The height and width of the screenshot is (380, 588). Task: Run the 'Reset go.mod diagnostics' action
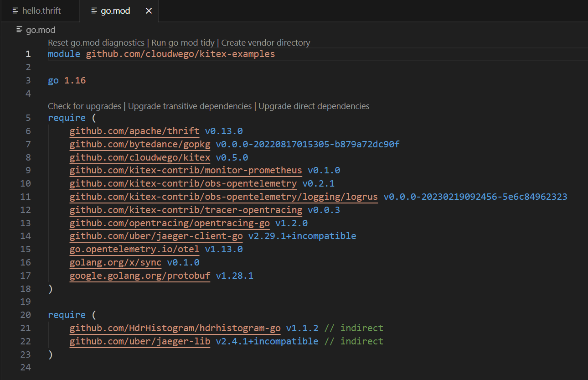click(96, 42)
